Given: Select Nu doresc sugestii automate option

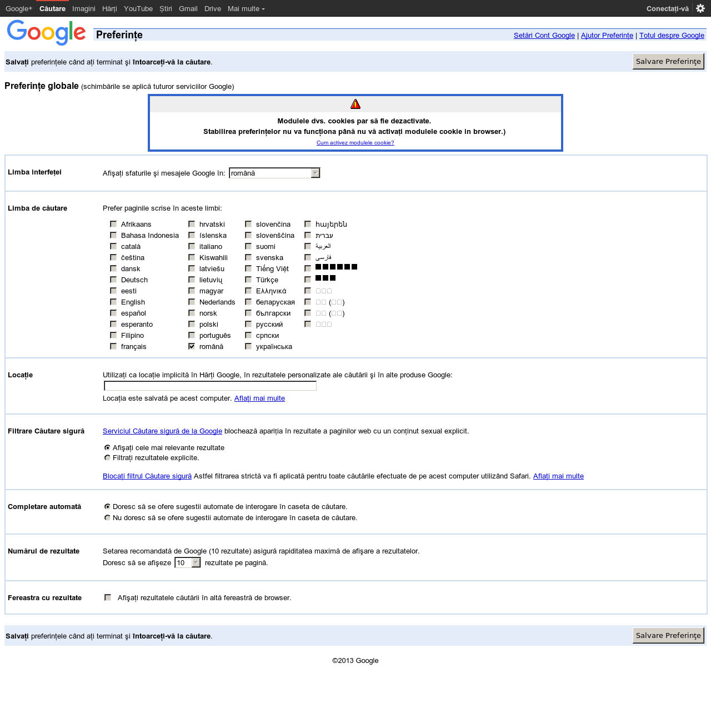Looking at the screenshot, I should (x=107, y=517).
